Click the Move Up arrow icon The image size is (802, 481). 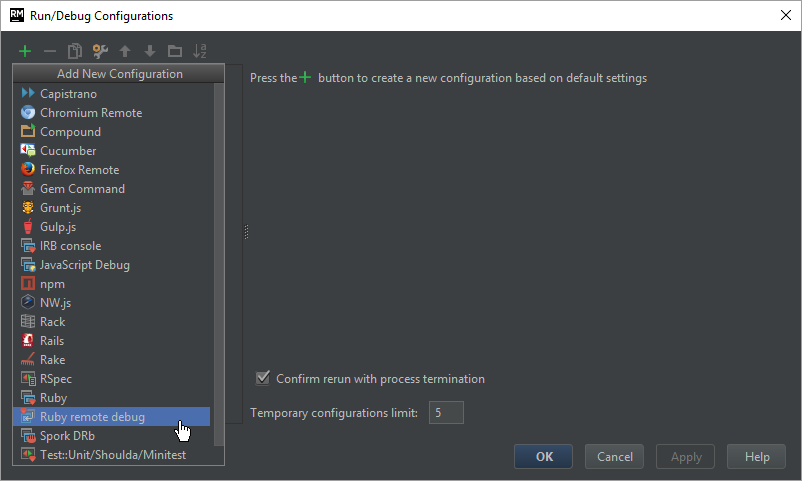pyautogui.click(x=125, y=51)
